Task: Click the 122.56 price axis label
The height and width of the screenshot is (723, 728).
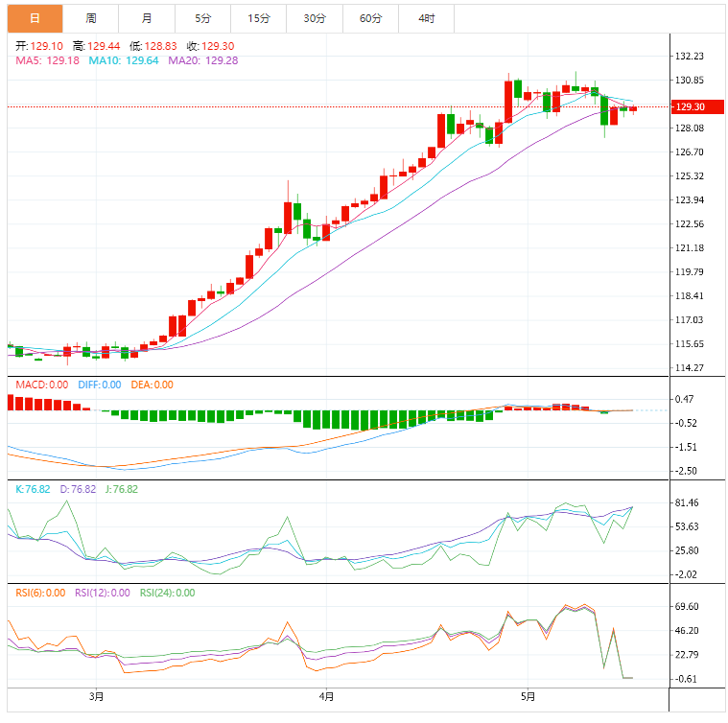Action: pyautogui.click(x=689, y=224)
